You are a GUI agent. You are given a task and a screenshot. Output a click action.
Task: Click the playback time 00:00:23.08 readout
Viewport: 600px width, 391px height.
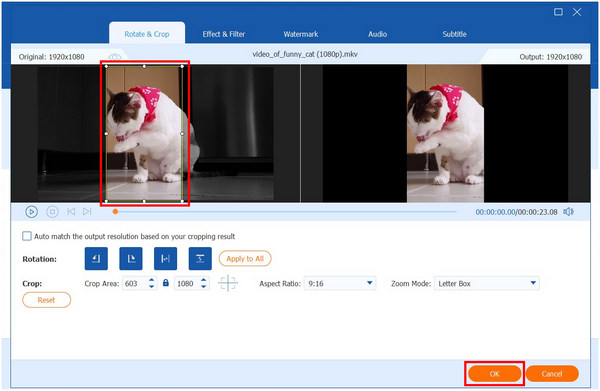click(537, 212)
